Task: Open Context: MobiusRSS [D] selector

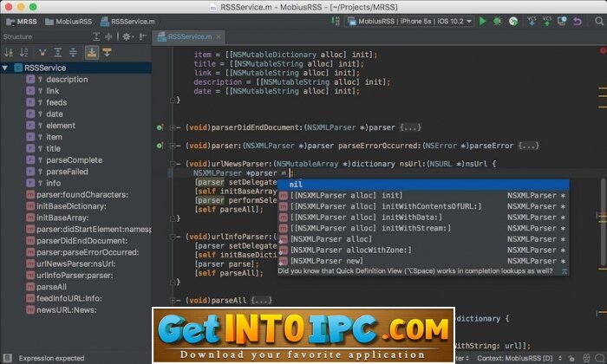Action: (x=519, y=358)
